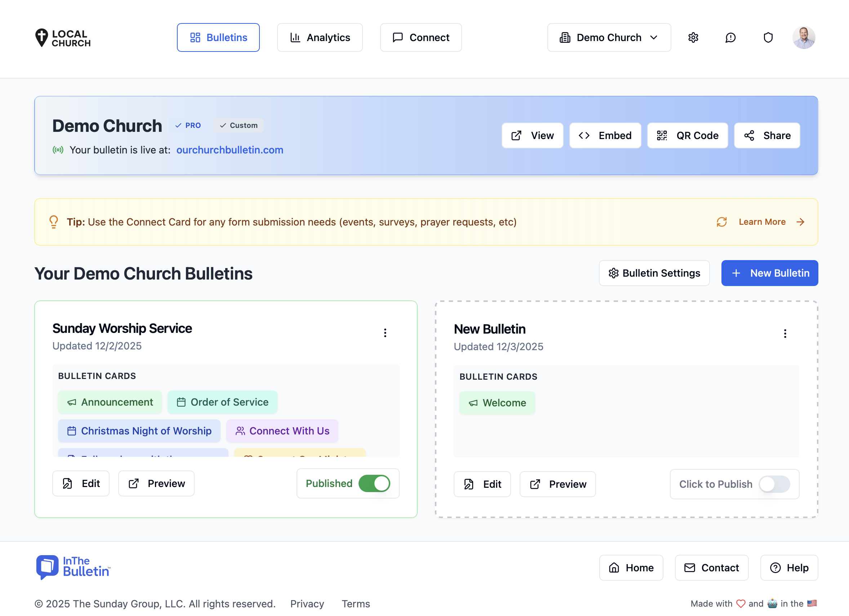Go to the Connect tab
This screenshot has height=616, width=849.
[421, 37]
